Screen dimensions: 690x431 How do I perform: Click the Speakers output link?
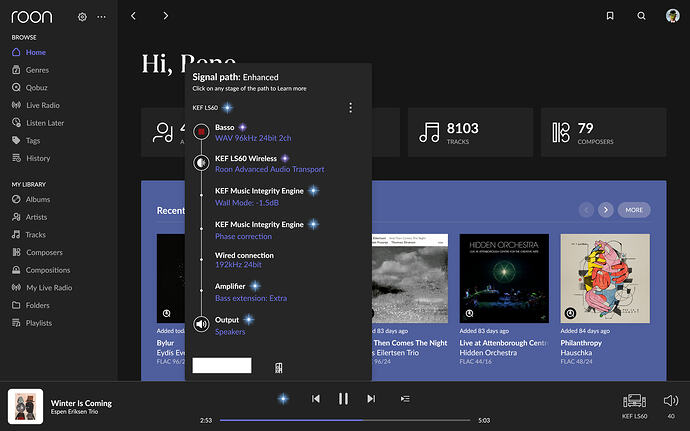pos(230,332)
